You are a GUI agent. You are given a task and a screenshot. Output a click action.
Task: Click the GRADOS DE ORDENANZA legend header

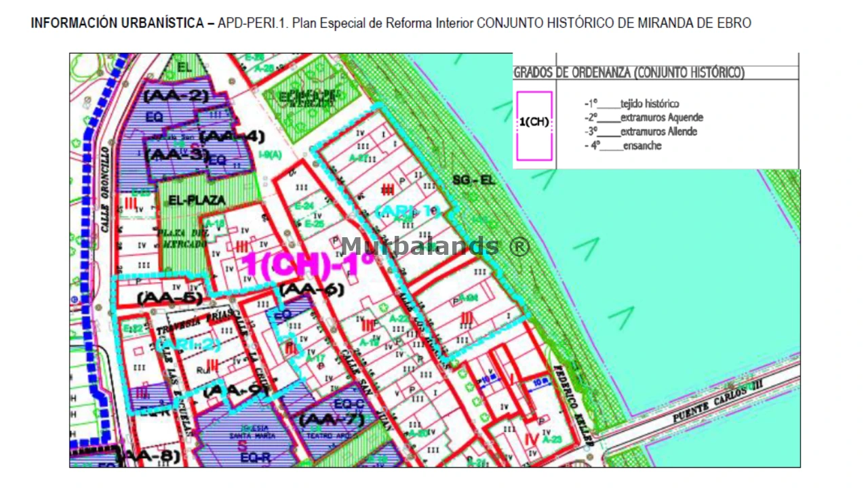point(629,73)
